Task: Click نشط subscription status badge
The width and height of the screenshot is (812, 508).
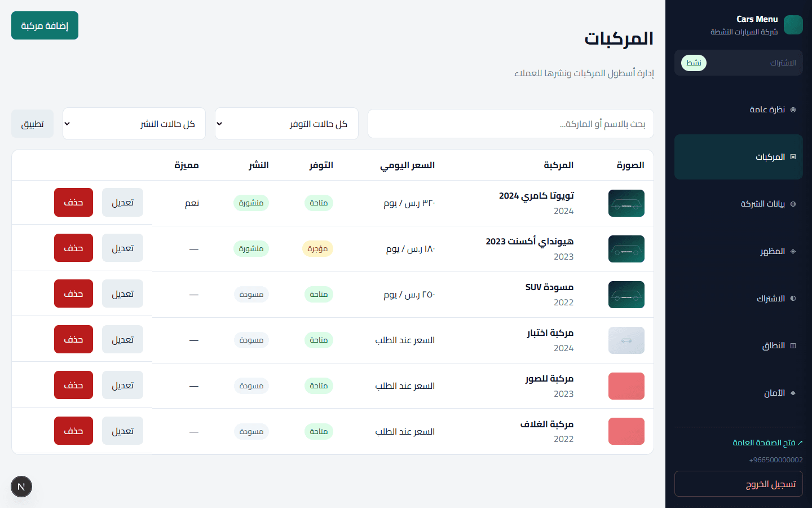Action: point(694,63)
